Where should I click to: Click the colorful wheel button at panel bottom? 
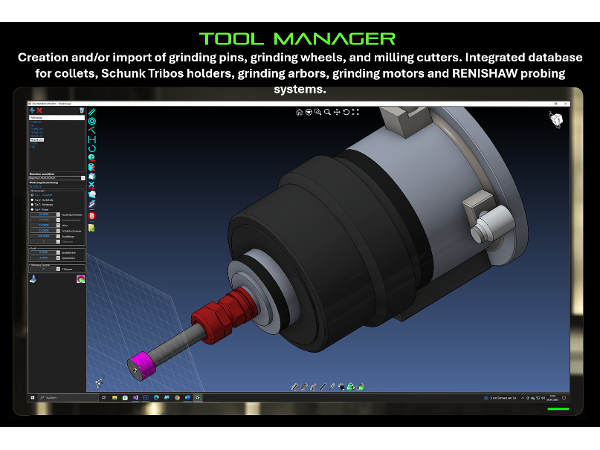[x=81, y=279]
